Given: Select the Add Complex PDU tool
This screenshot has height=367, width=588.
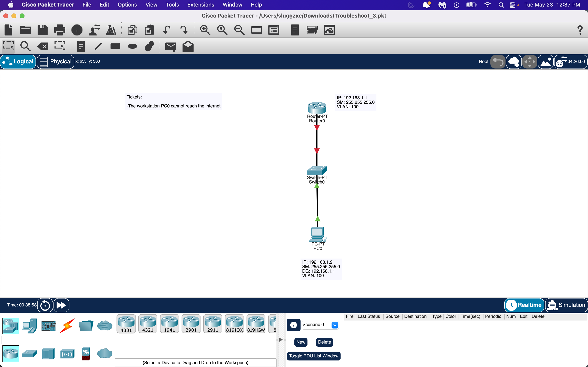Looking at the screenshot, I should 188,46.
